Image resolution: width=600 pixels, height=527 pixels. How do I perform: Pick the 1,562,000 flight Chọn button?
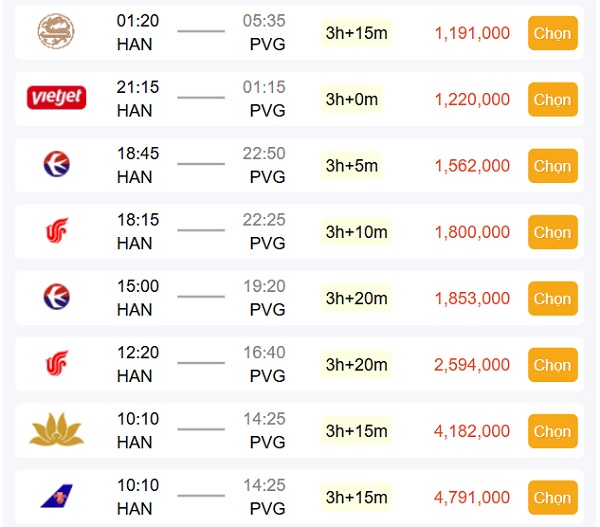point(553,166)
